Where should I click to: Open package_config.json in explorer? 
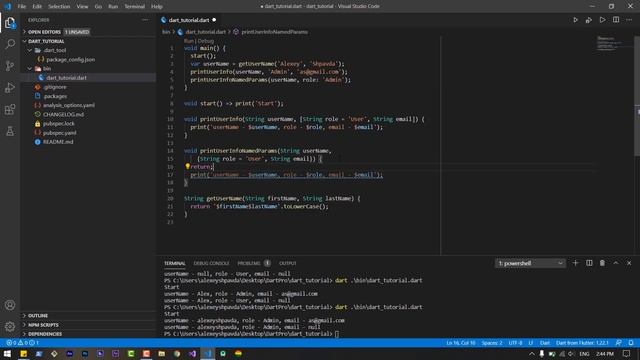tap(70, 60)
